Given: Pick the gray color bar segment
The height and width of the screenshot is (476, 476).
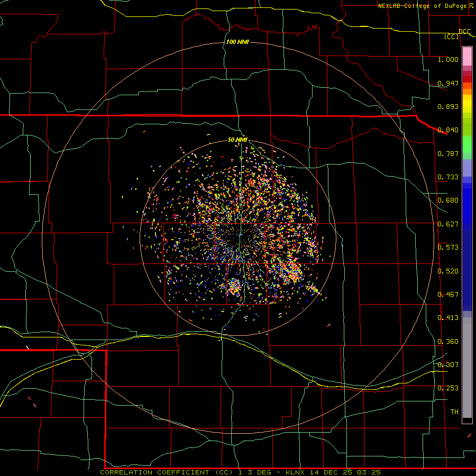Looking at the screenshot, I should (467, 368).
